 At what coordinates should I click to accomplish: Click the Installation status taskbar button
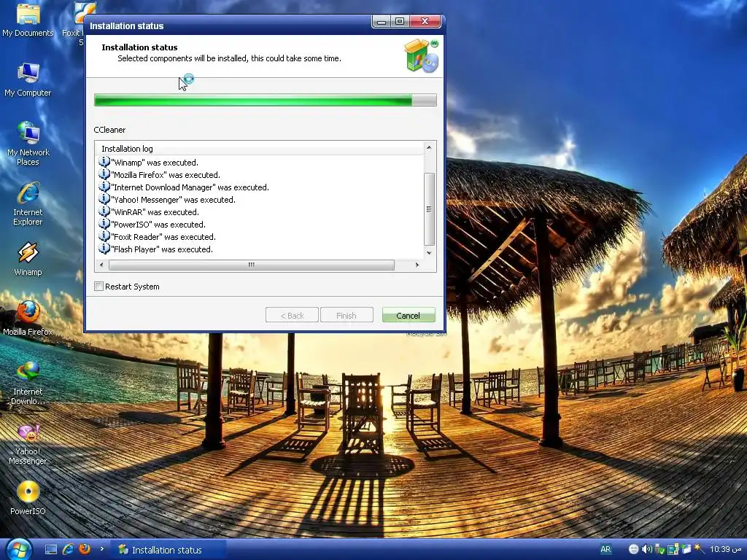[168, 550]
